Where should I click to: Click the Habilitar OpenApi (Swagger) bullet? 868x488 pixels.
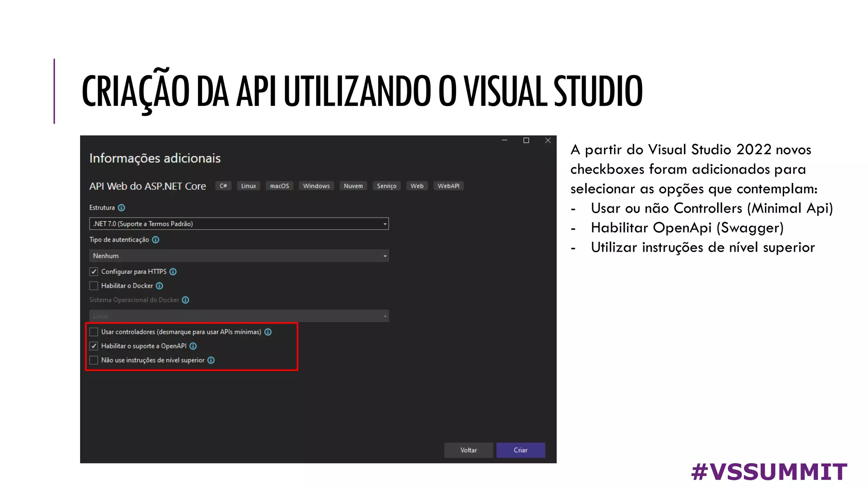point(687,228)
